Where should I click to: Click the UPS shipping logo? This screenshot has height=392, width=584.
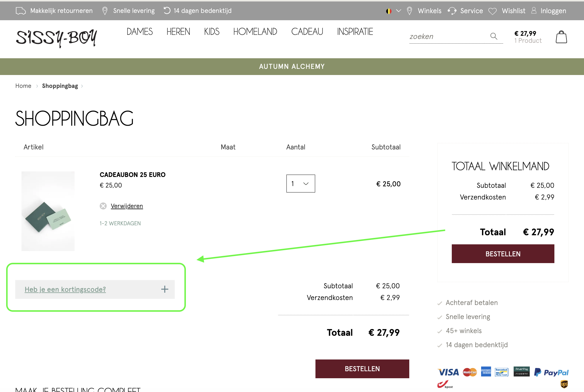[x=564, y=384]
